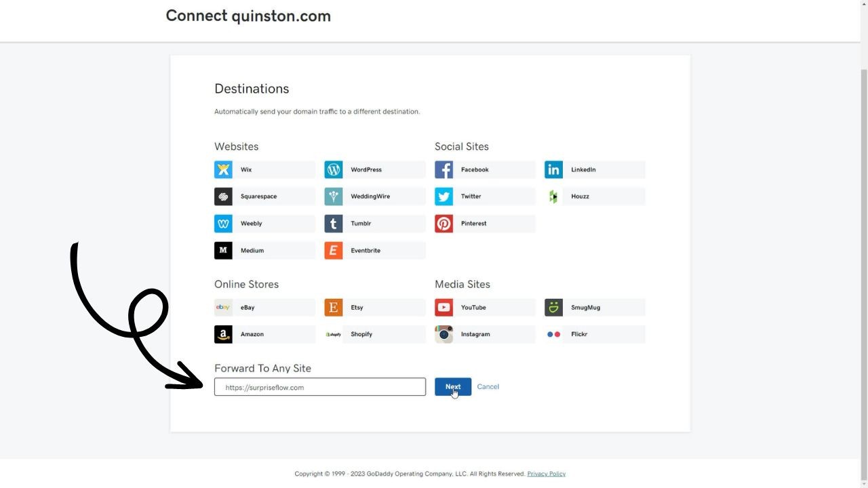Select the WeddingWire destination label
868x488 pixels.
(x=370, y=197)
